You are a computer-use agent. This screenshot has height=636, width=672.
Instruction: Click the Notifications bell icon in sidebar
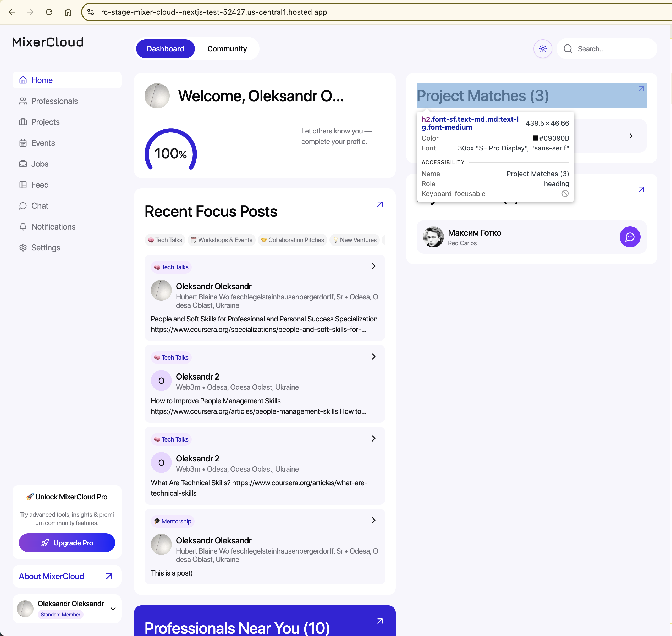coord(23,226)
